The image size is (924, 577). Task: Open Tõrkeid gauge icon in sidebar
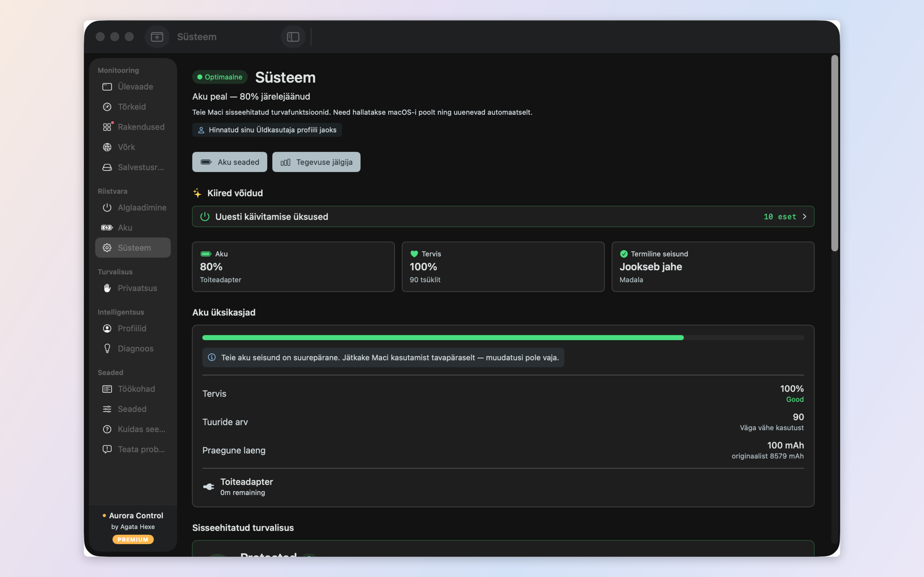(x=107, y=107)
